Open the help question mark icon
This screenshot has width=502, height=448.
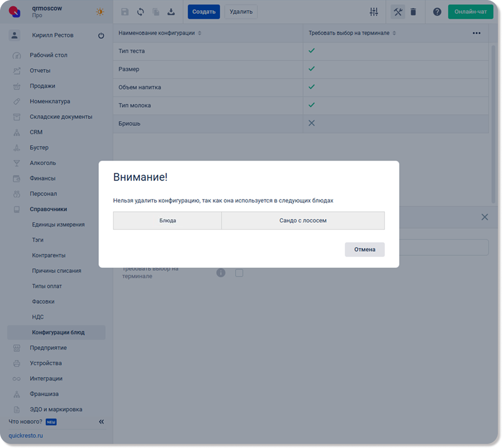pos(437,12)
